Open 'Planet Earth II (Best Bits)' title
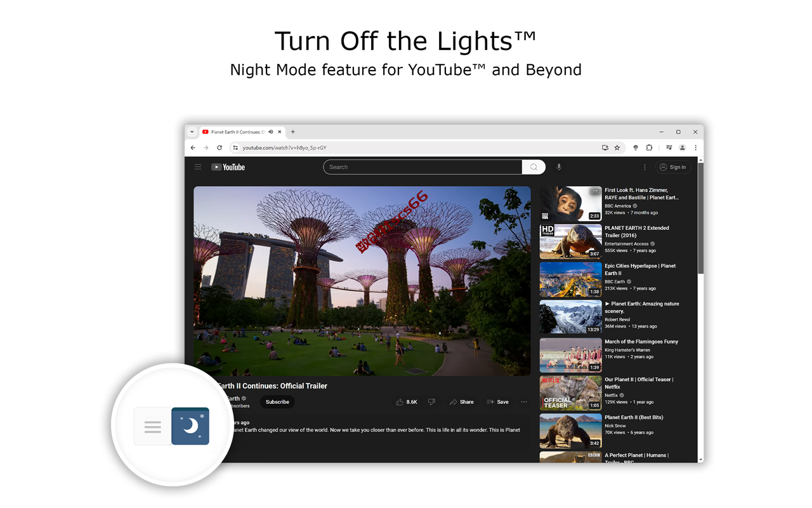The width and height of the screenshot is (812, 508). click(634, 417)
